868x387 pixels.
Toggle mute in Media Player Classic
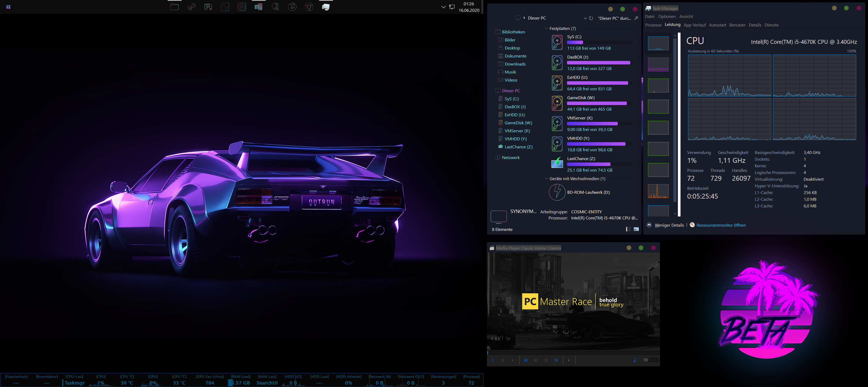coord(635,360)
